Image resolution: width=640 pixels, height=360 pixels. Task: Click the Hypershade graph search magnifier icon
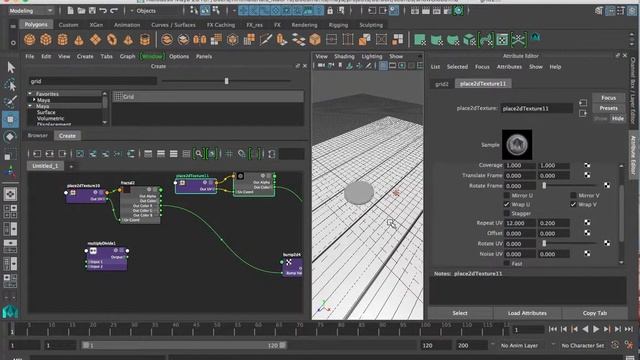[x=198, y=154]
